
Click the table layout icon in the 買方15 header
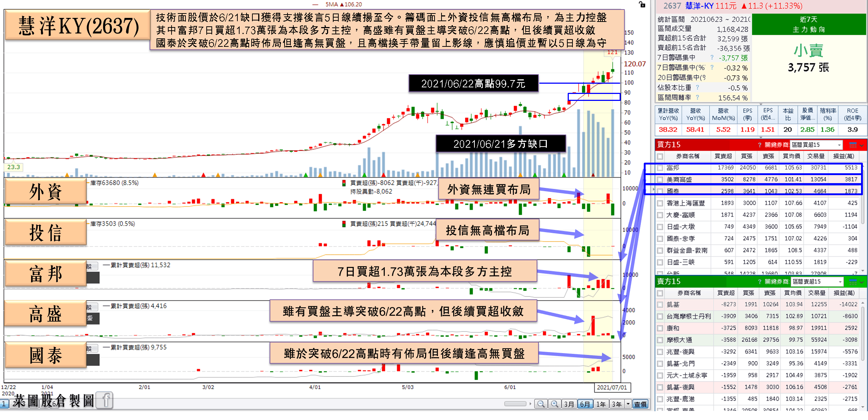point(853,145)
